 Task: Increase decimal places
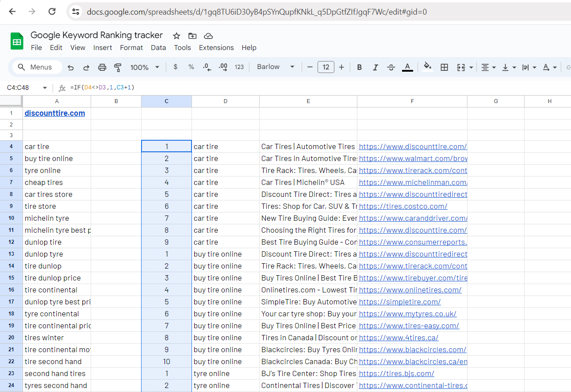pyautogui.click(x=223, y=67)
